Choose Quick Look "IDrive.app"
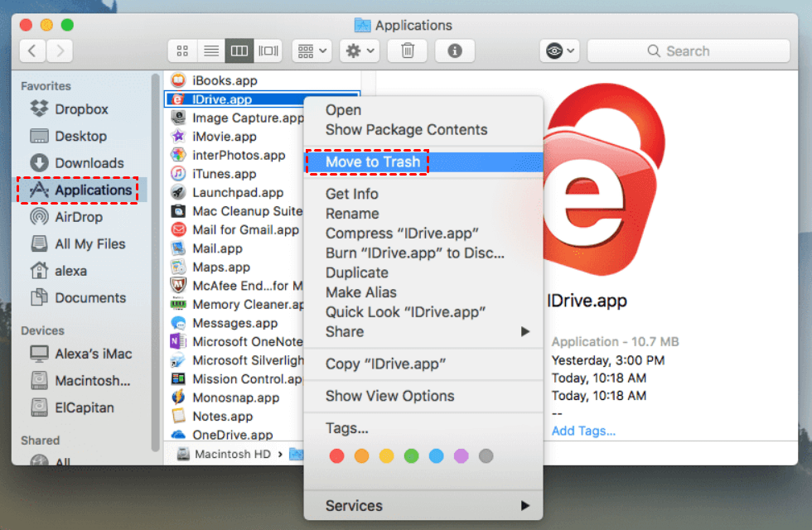812x530 pixels. [x=423, y=312]
